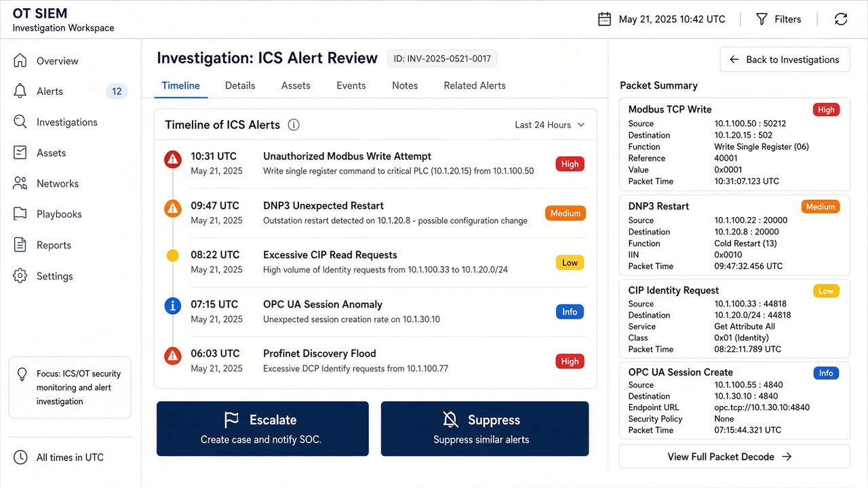Select the 10:31 UTC red alert marker
This screenshot has width=868, height=488.
[x=173, y=160]
